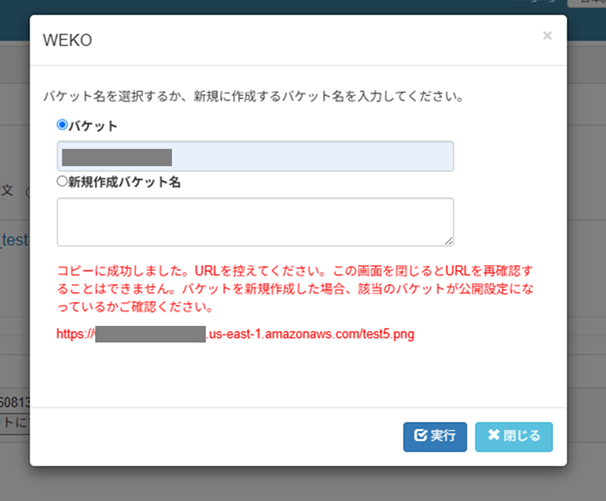Select the バケット radio button
This screenshot has width=606, height=501.
click(63, 126)
